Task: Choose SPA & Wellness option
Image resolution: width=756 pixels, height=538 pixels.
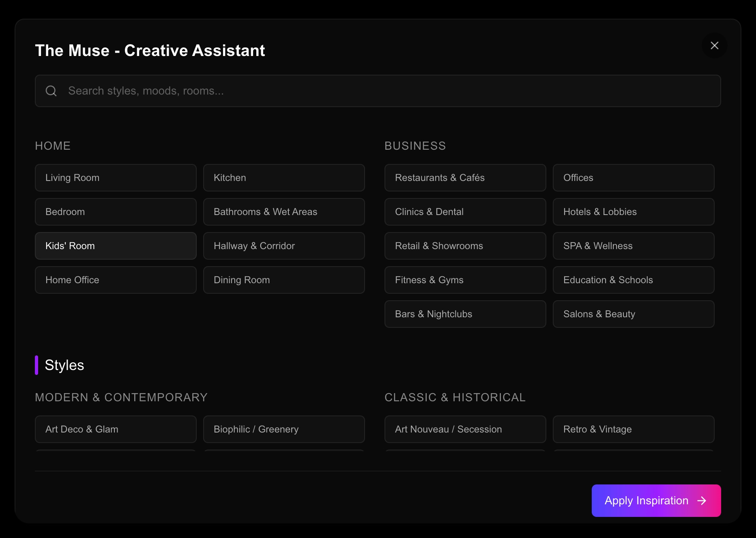Action: pos(633,246)
